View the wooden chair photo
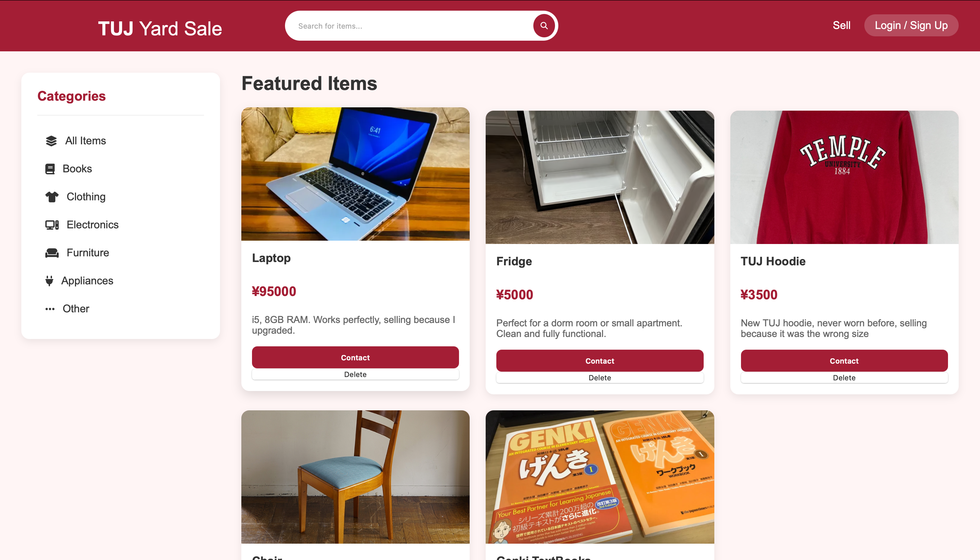This screenshot has height=560, width=980. (x=355, y=477)
